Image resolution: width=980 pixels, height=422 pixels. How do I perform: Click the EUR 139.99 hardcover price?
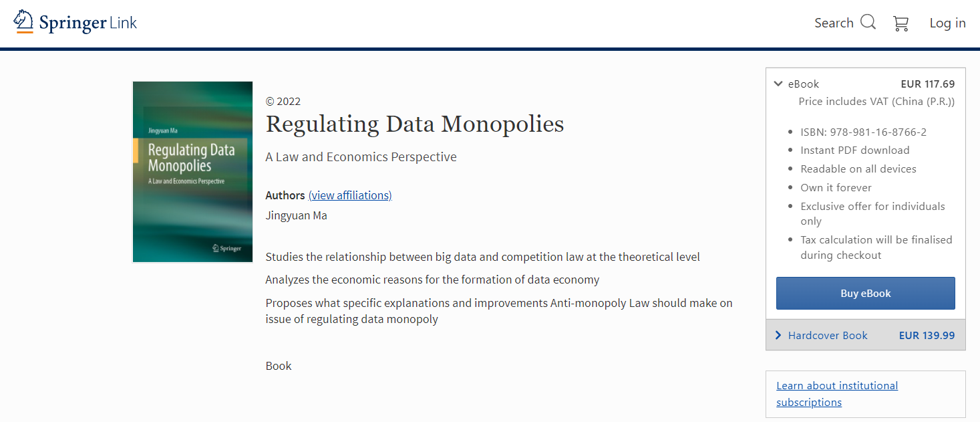tap(927, 336)
